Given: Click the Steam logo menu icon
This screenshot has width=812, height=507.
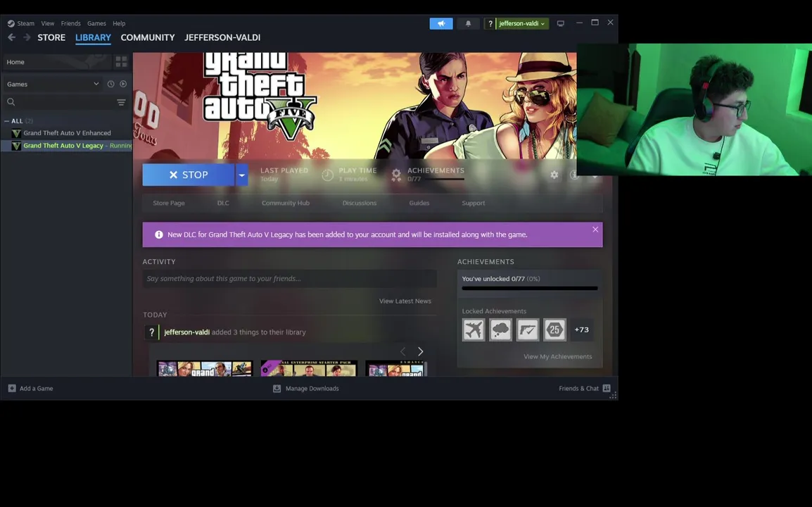Looking at the screenshot, I should tap(11, 23).
